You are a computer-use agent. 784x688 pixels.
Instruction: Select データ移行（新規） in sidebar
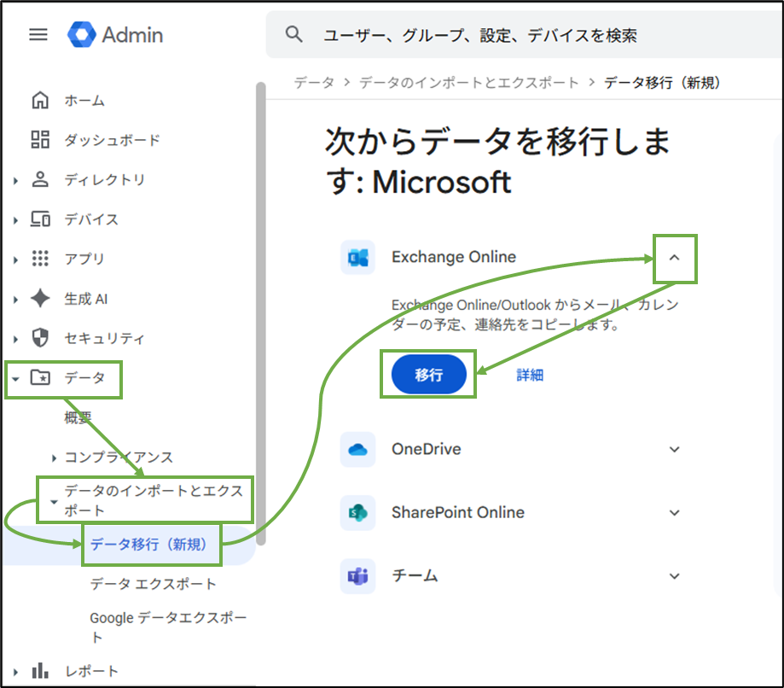coord(148,545)
